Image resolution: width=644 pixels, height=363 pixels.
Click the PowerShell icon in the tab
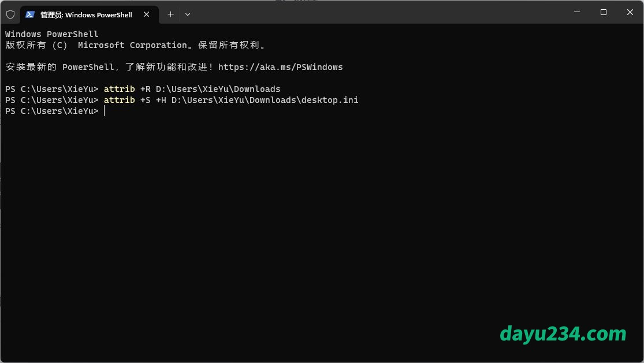coord(30,14)
